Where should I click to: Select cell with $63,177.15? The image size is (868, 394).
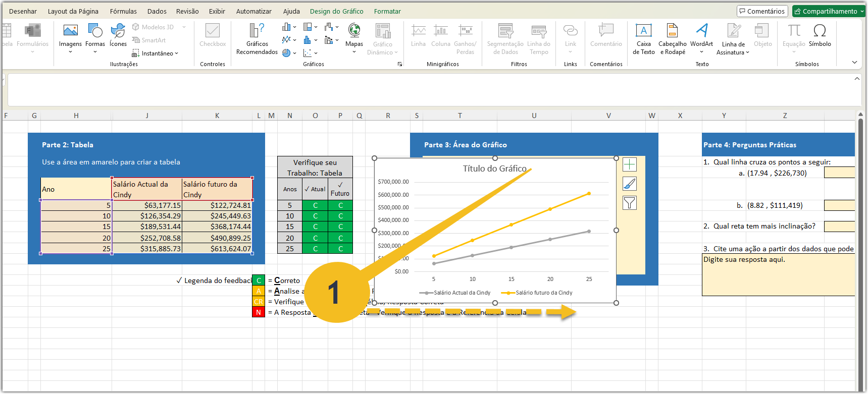tap(147, 205)
